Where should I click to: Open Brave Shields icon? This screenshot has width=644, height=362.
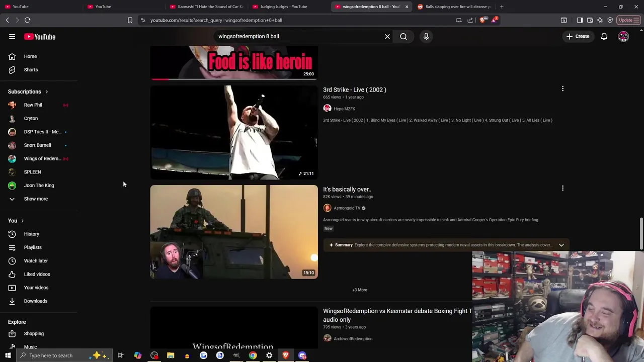point(483,20)
